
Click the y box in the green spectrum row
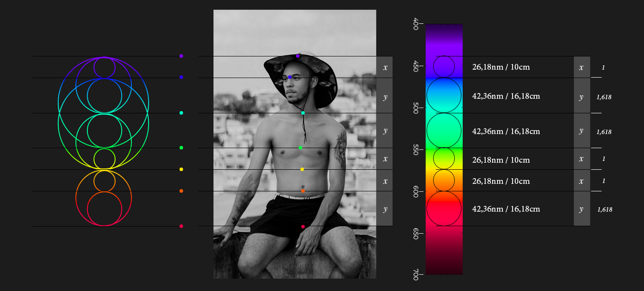pos(582,131)
